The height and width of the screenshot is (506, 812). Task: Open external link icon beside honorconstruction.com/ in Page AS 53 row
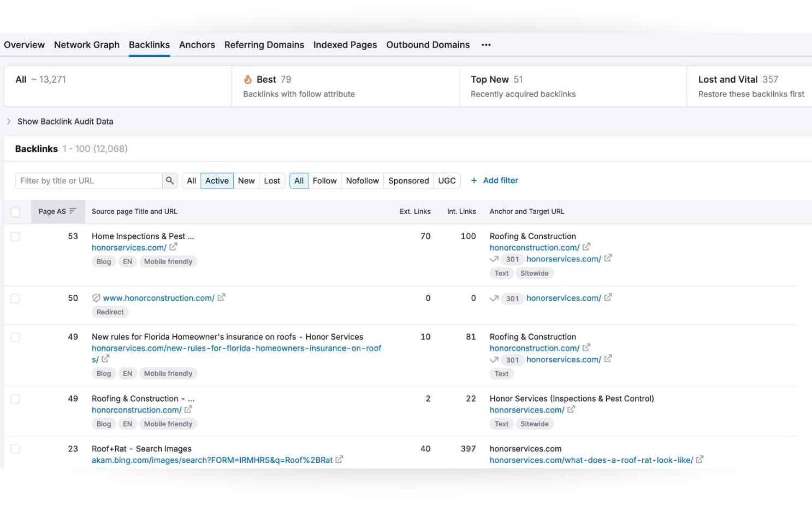click(586, 247)
